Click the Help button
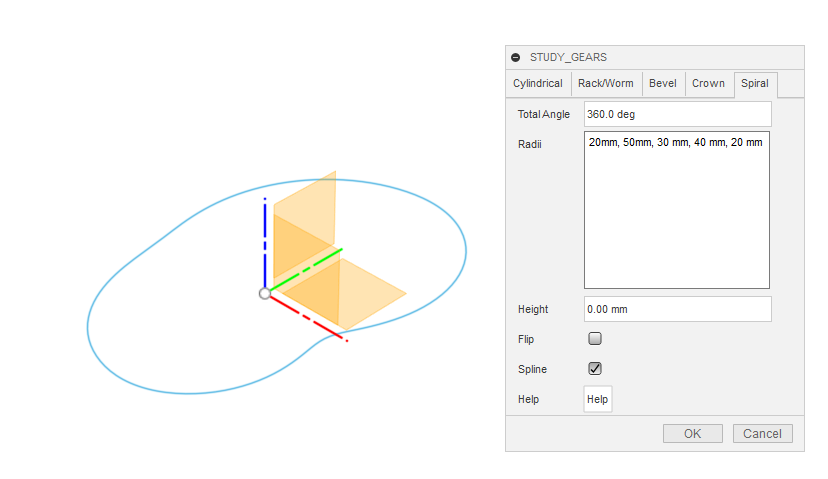This screenshot has height=479, width=828. pos(597,399)
